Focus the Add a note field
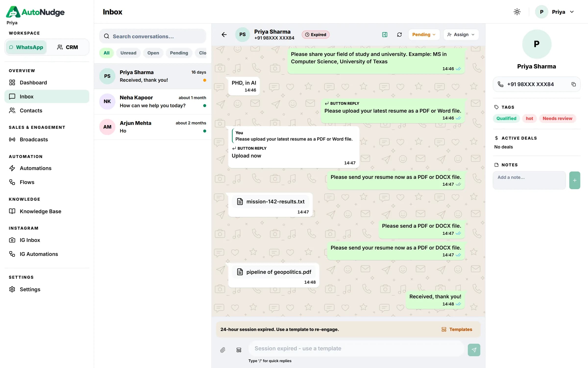The width and height of the screenshot is (588, 368). (x=529, y=180)
